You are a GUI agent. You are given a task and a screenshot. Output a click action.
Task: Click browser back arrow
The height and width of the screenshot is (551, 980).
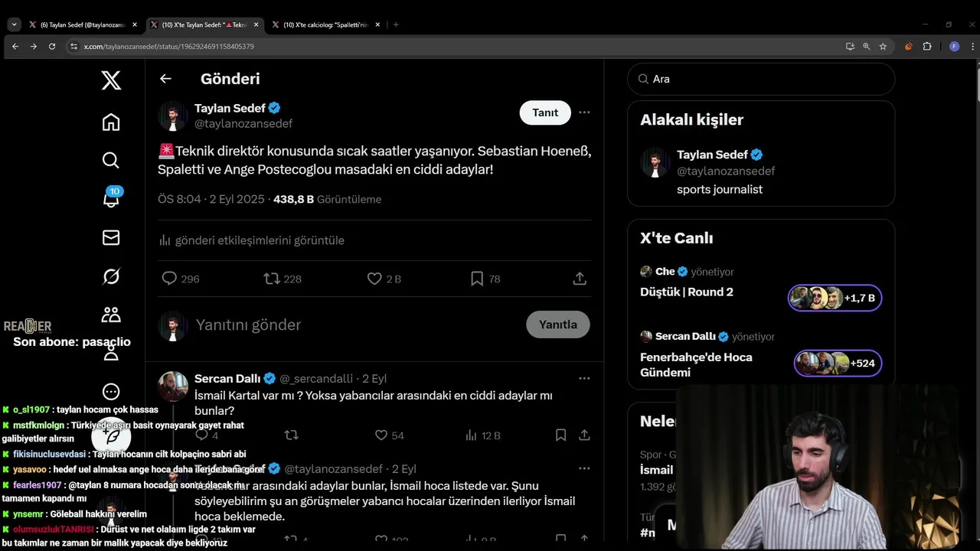pos(15,47)
